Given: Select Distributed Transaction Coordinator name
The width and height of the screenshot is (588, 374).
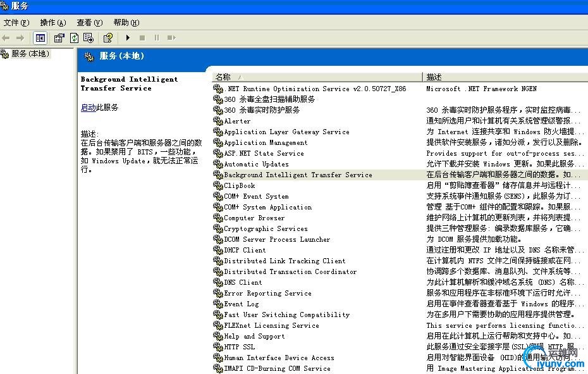Looking at the screenshot, I should 290,271.
